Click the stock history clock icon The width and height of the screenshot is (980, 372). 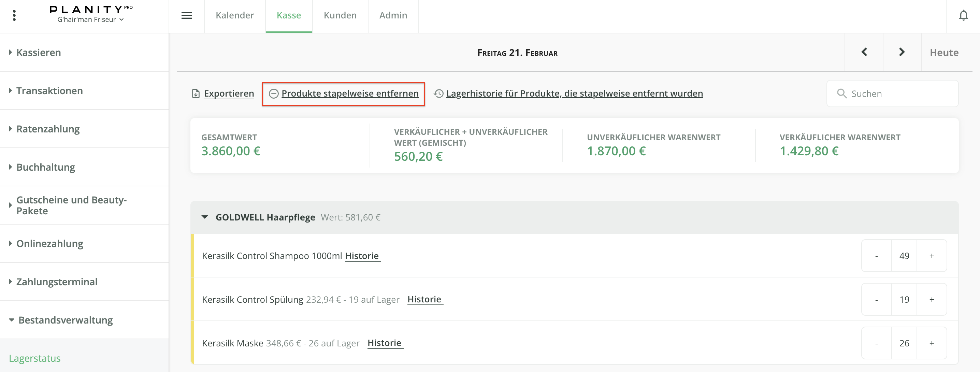point(438,94)
